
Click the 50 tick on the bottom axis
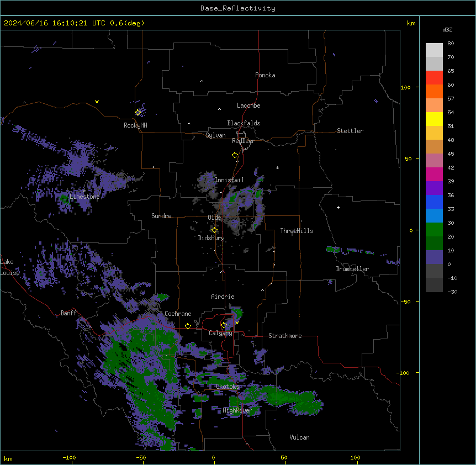(x=284, y=457)
